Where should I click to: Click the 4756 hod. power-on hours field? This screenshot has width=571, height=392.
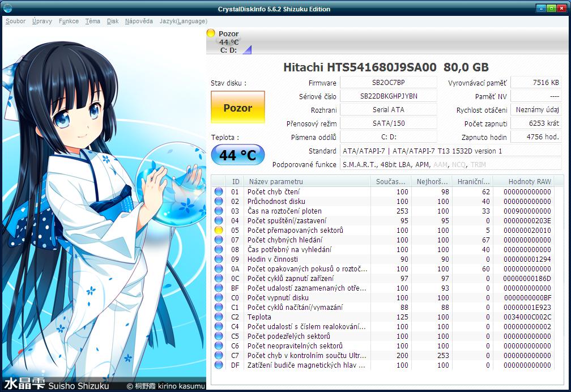click(536, 137)
